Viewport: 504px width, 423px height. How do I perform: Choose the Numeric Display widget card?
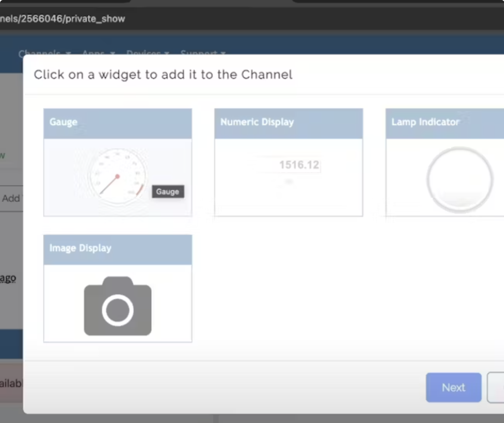coord(289,162)
